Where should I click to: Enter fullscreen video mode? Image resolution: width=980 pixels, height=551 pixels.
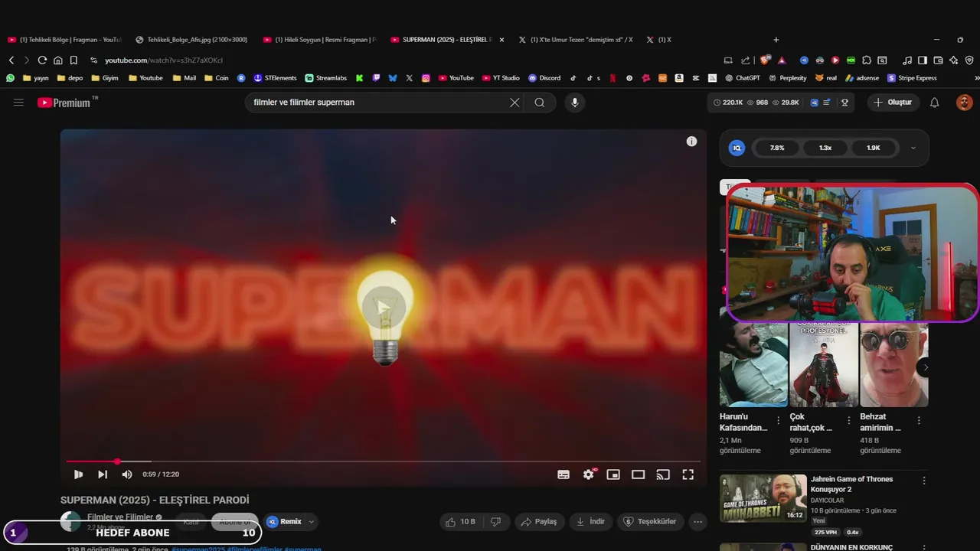(688, 474)
